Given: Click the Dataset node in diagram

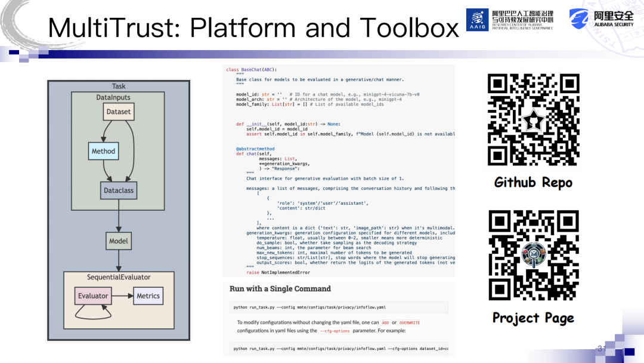Looking at the screenshot, I should (x=118, y=112).
